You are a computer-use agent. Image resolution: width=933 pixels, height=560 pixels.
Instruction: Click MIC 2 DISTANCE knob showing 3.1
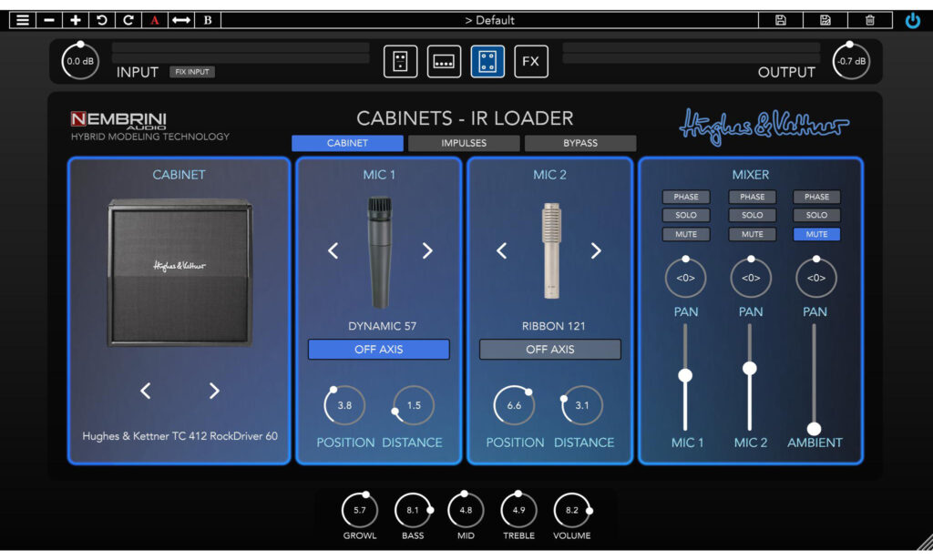[x=582, y=405]
